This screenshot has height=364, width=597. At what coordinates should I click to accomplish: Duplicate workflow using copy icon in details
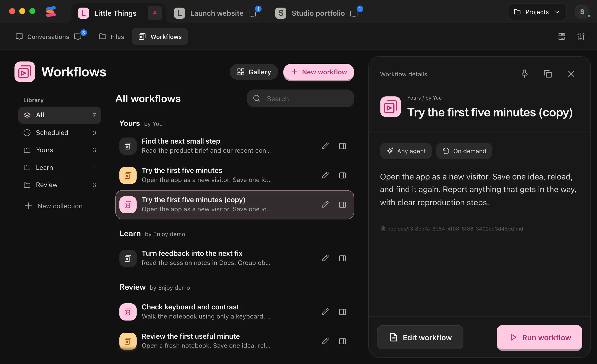(x=548, y=74)
